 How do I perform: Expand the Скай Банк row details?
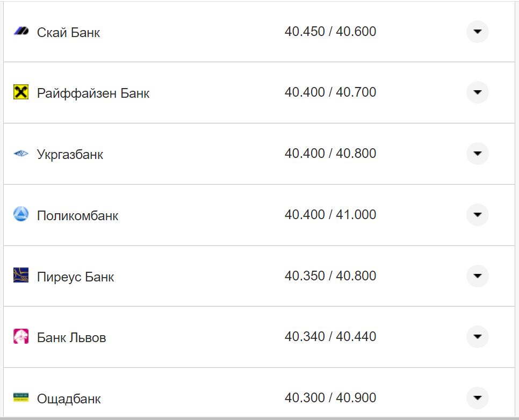(477, 32)
